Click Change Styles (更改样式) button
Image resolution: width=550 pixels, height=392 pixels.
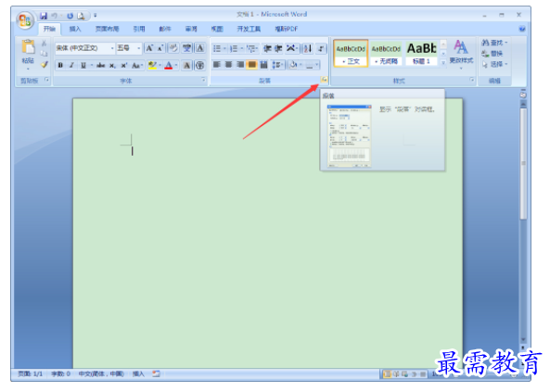click(461, 54)
